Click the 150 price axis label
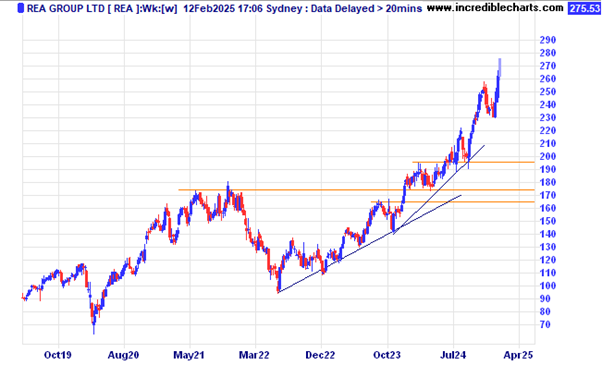The width and height of the screenshot is (602, 365). pyautogui.click(x=547, y=221)
